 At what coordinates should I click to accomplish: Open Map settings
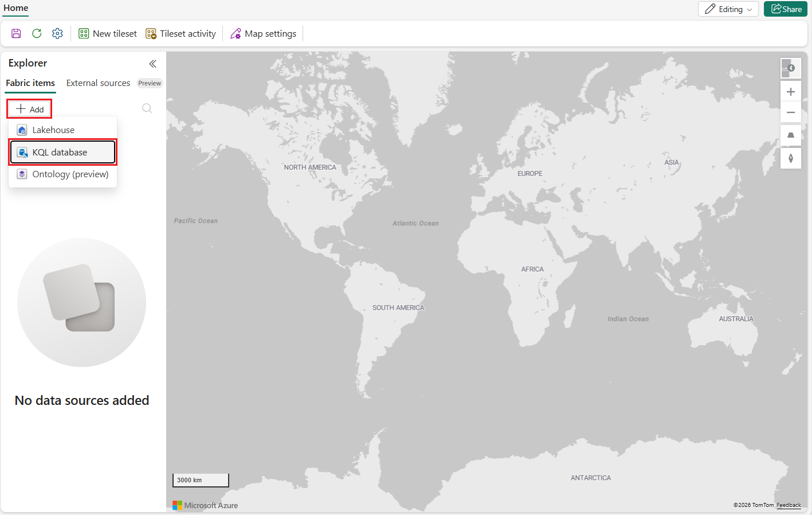[263, 33]
